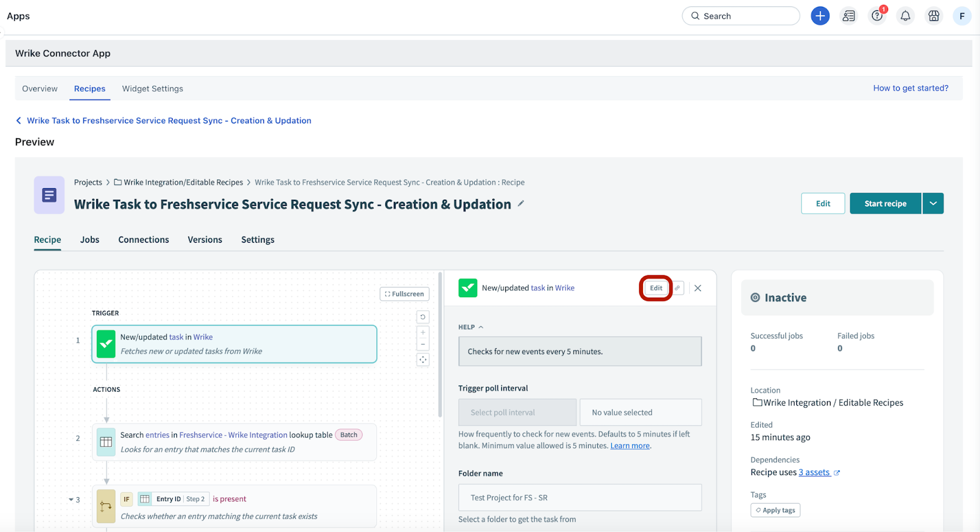
Task: Click the Inactive status label
Action: (x=785, y=298)
